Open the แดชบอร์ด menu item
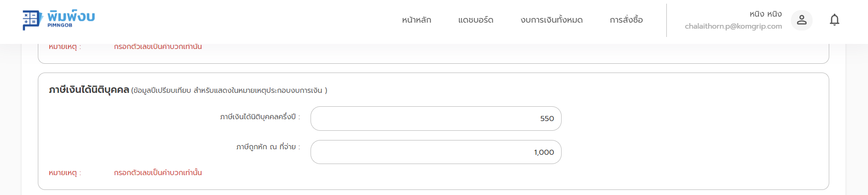The width and height of the screenshot is (868, 195). 476,20
